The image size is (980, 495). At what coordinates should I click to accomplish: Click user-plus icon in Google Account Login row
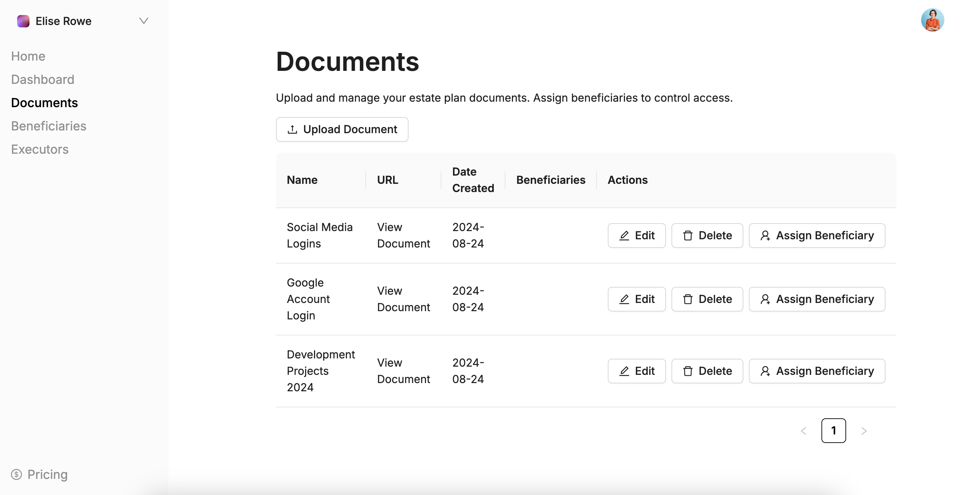tap(765, 299)
